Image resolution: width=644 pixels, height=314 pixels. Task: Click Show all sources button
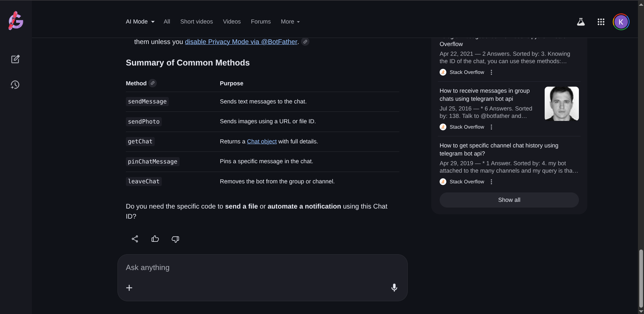(x=509, y=200)
